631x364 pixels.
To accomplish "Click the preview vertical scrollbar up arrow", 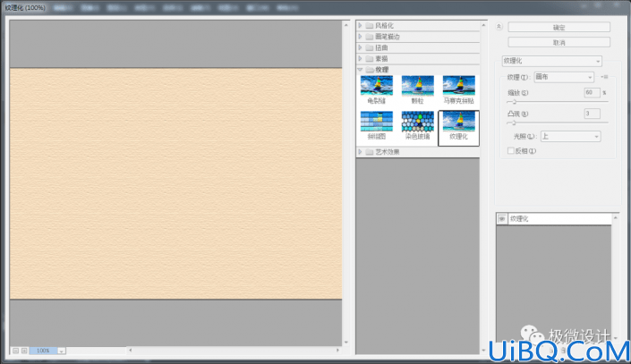I will coord(346,25).
